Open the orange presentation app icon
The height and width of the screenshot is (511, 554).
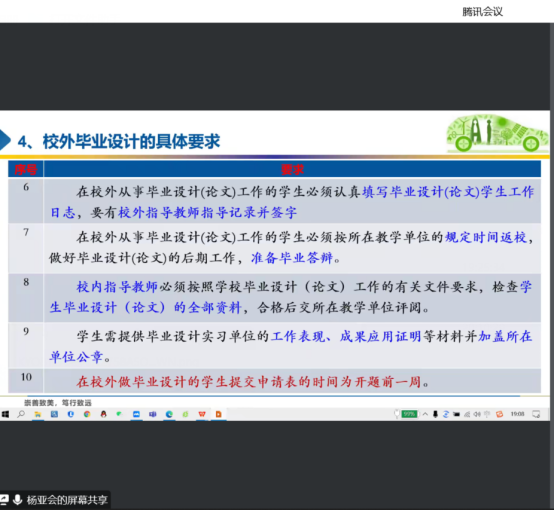coord(219,414)
